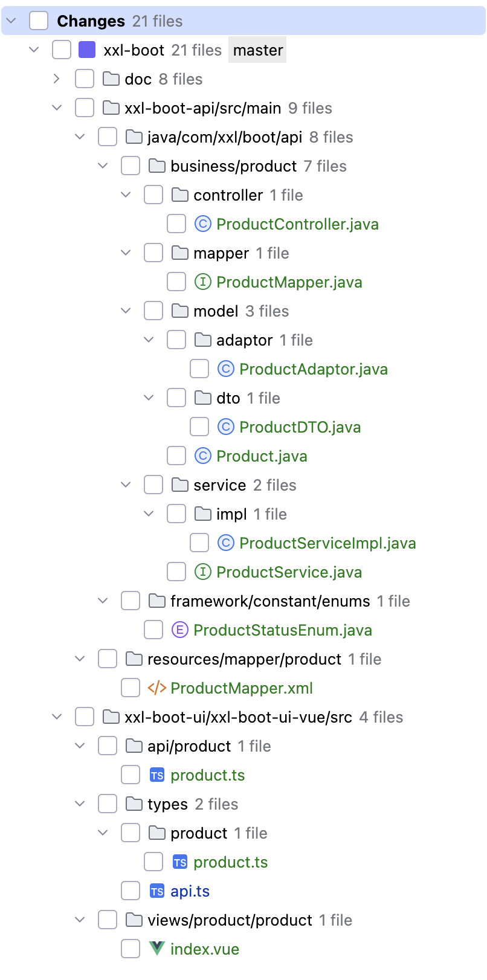Screen dimensions: 487x980
Task: Select the ProductService.java file name
Action: 289,572
